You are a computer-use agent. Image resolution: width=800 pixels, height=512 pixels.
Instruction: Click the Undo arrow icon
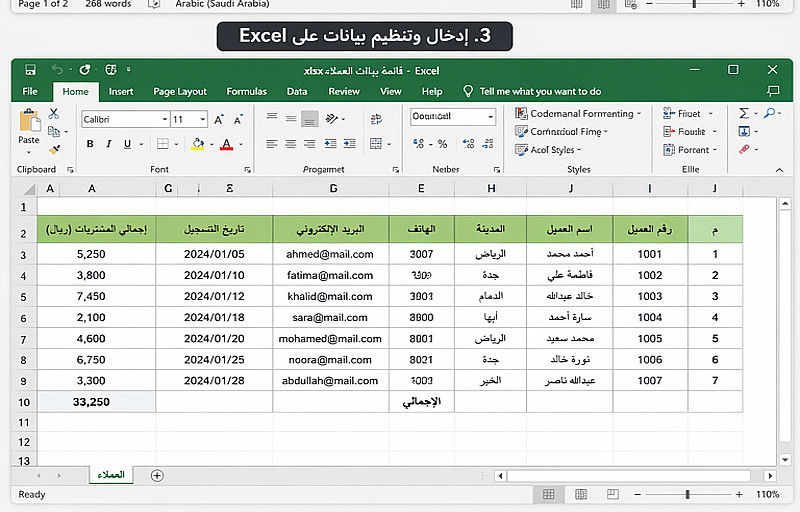57,69
